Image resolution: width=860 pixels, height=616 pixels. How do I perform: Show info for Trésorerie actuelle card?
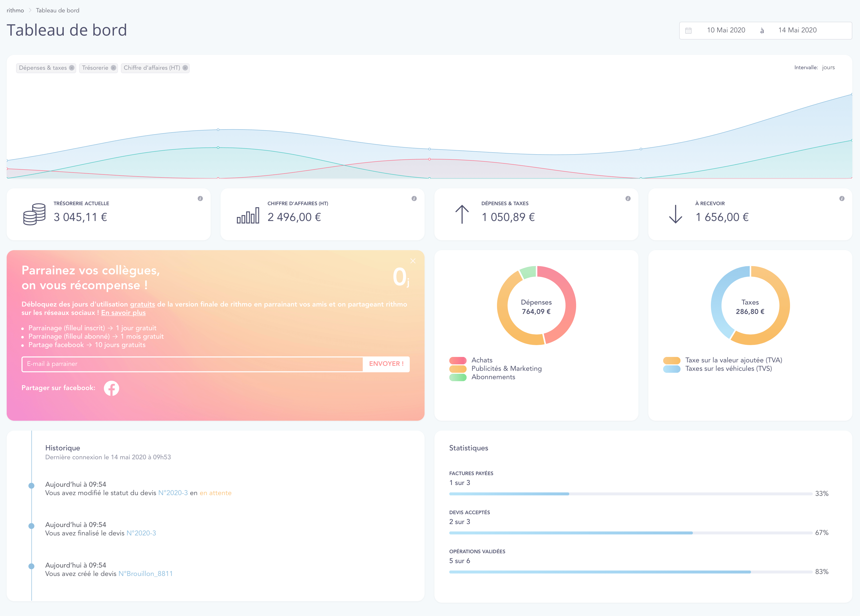(200, 198)
